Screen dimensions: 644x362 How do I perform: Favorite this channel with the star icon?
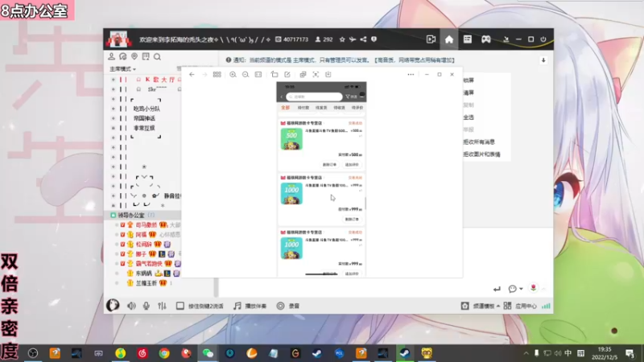point(342,39)
